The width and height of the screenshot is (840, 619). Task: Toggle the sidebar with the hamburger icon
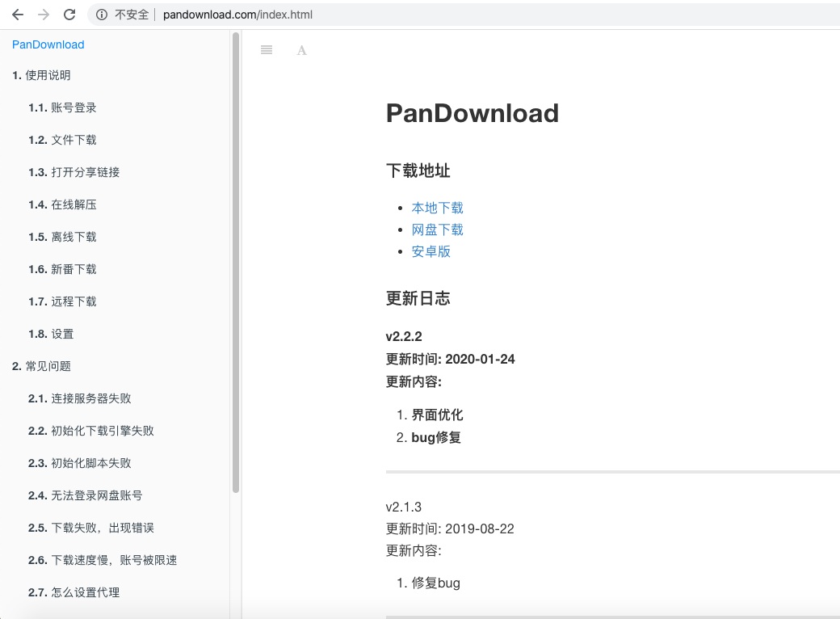[x=267, y=49]
